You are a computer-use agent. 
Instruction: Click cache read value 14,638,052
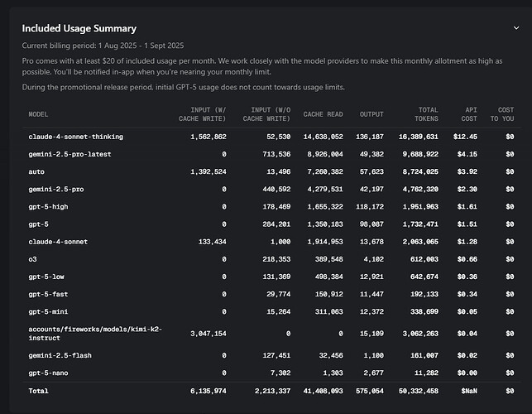click(323, 137)
